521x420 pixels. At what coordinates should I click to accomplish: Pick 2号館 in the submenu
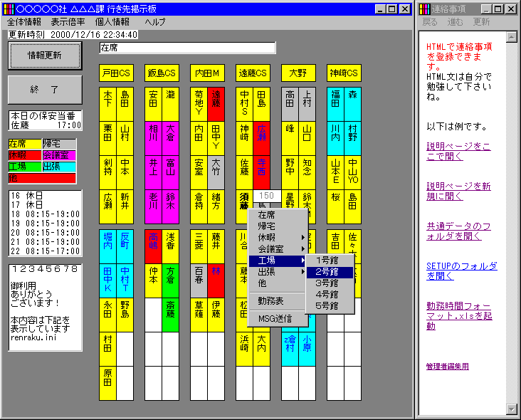(x=330, y=272)
